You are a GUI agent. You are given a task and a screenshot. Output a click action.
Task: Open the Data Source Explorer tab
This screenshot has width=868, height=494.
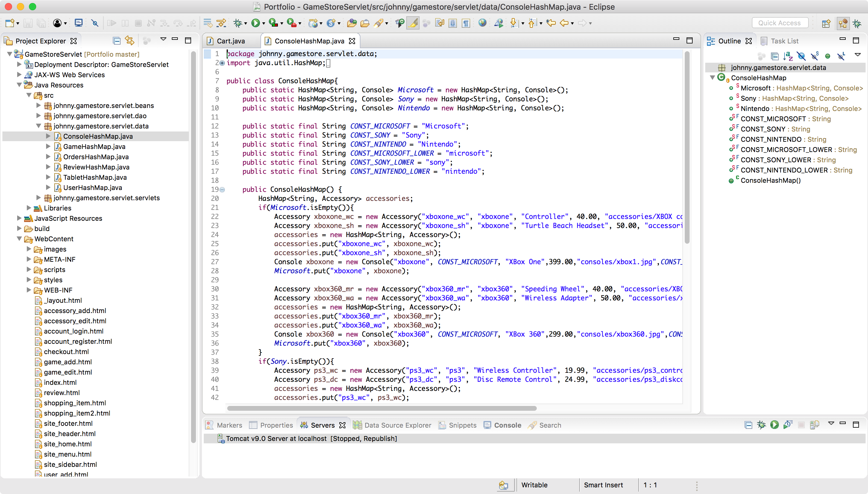coord(392,425)
